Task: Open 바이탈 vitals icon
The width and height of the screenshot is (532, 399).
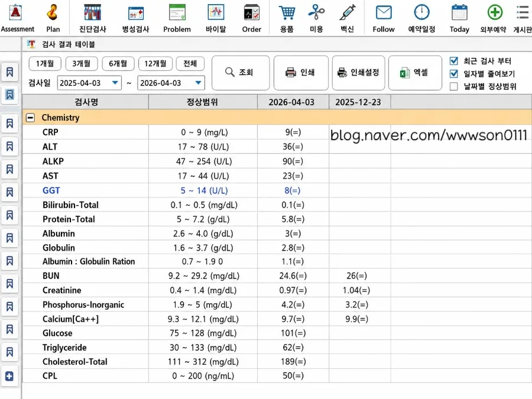Action: pyautogui.click(x=216, y=12)
